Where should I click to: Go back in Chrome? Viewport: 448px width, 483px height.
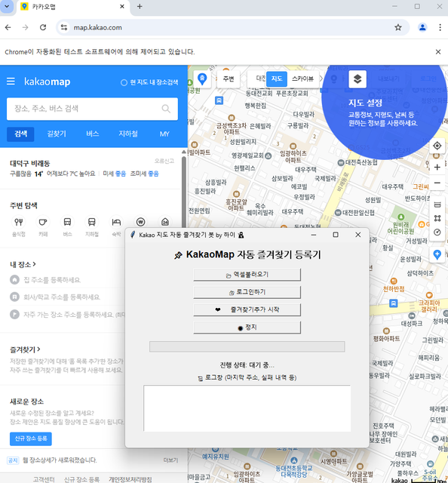(x=8, y=27)
